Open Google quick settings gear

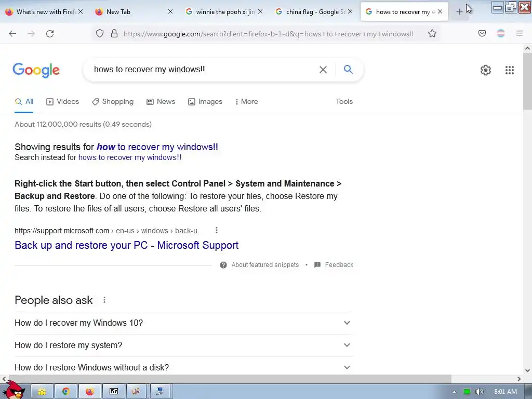click(x=486, y=70)
